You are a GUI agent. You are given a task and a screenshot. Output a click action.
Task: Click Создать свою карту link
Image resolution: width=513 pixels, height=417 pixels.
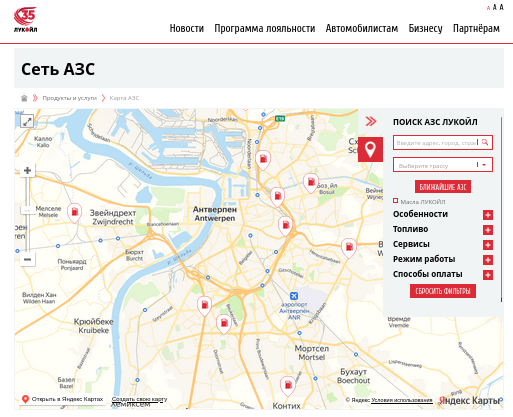click(x=139, y=399)
